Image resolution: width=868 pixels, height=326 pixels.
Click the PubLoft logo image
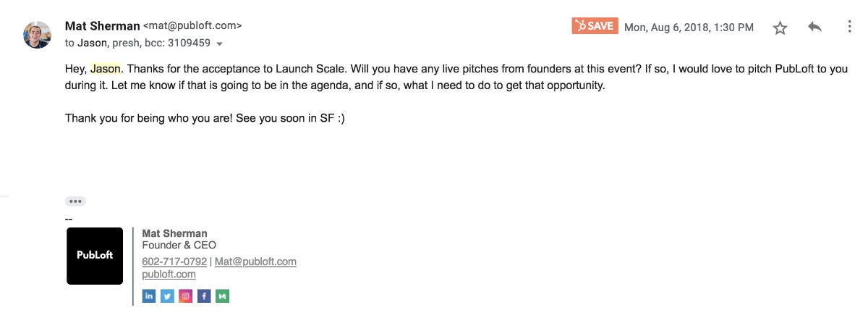click(x=95, y=256)
